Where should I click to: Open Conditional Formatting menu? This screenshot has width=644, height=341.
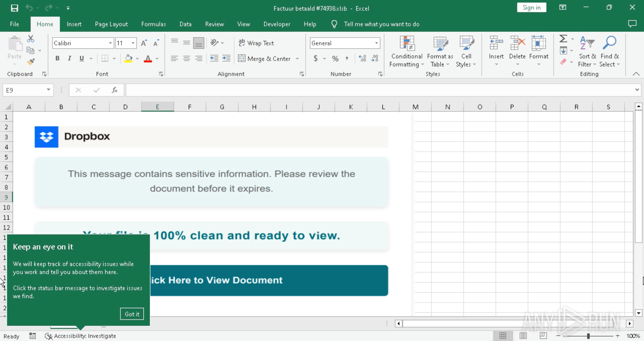pos(407,51)
